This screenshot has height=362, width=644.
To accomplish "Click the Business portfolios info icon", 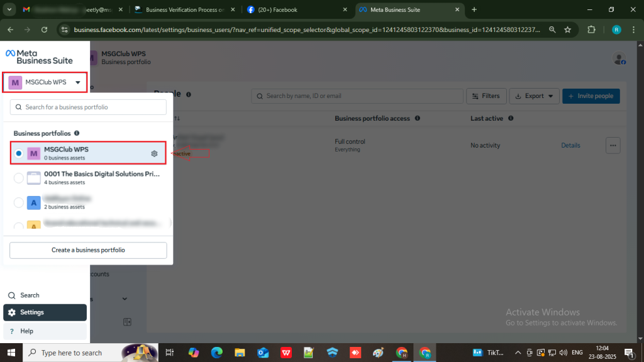I will click(77, 133).
